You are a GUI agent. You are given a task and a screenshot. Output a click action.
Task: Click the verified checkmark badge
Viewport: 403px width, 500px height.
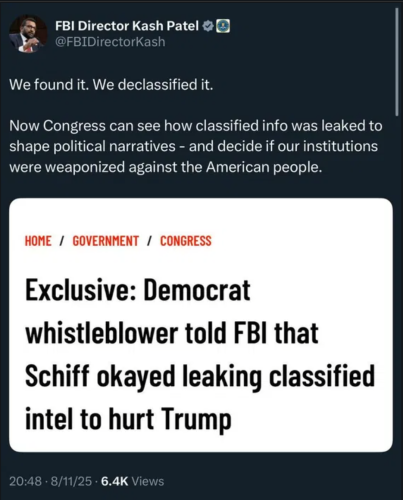point(208,26)
